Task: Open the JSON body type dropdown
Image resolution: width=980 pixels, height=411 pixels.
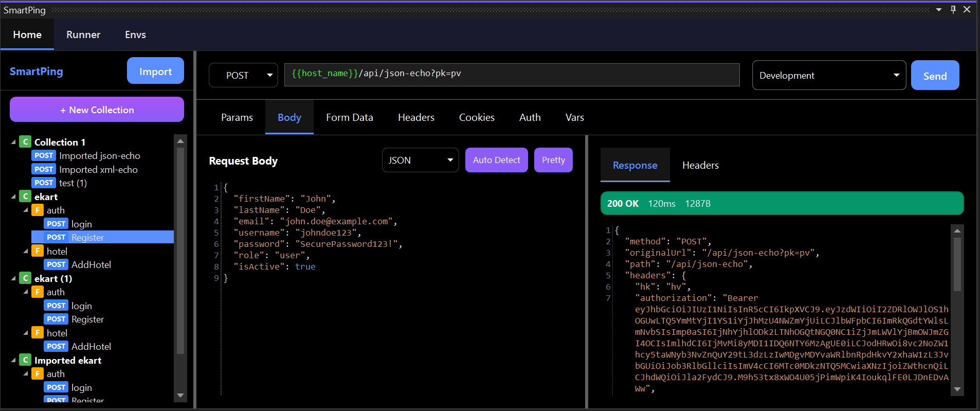Action: click(420, 160)
